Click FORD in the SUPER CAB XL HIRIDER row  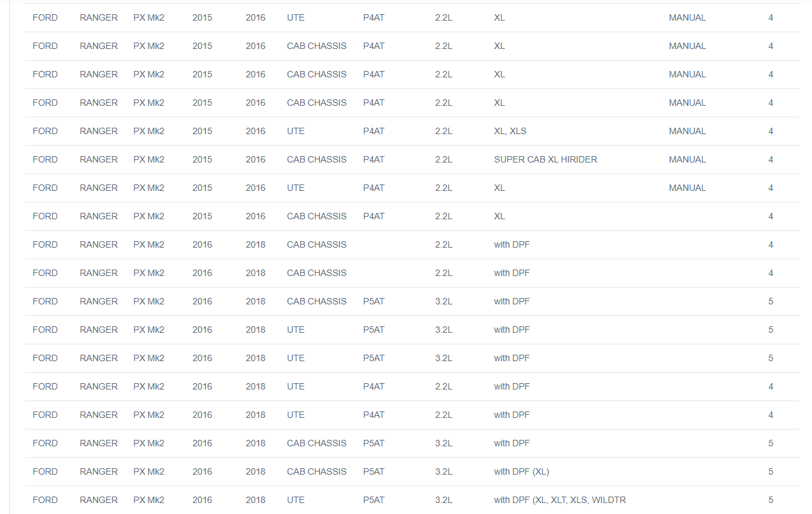point(45,159)
